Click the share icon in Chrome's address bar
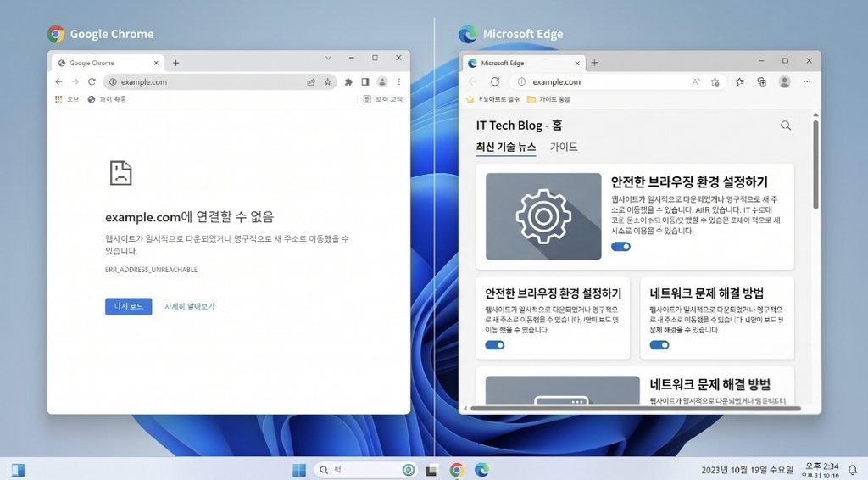The height and width of the screenshot is (480, 868). pyautogui.click(x=311, y=82)
